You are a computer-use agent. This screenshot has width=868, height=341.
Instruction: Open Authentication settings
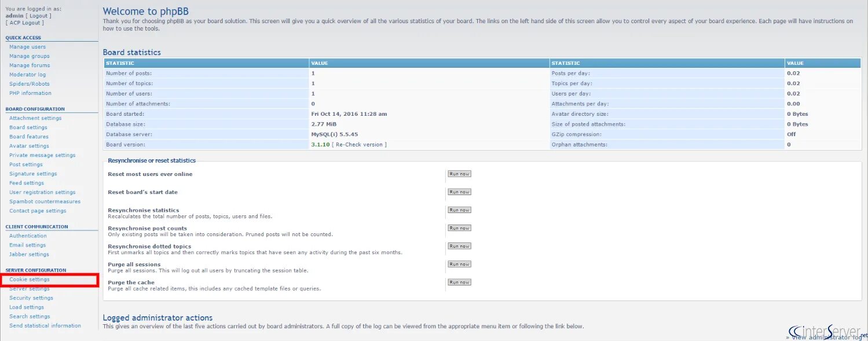28,236
